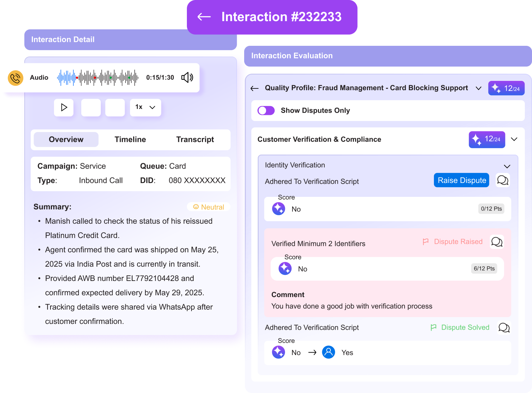Viewport: 532px width, 393px height.
Task: Click the Raise Dispute button
Action: point(461,180)
